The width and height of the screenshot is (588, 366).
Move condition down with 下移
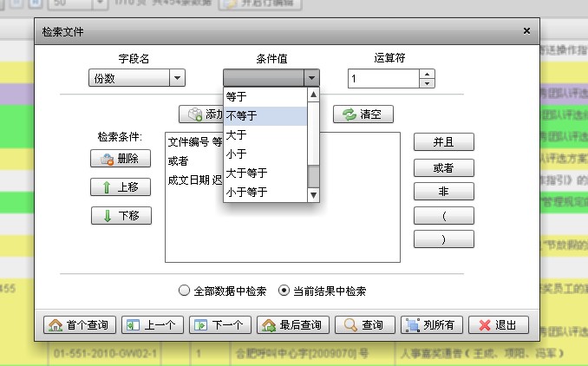(x=121, y=216)
